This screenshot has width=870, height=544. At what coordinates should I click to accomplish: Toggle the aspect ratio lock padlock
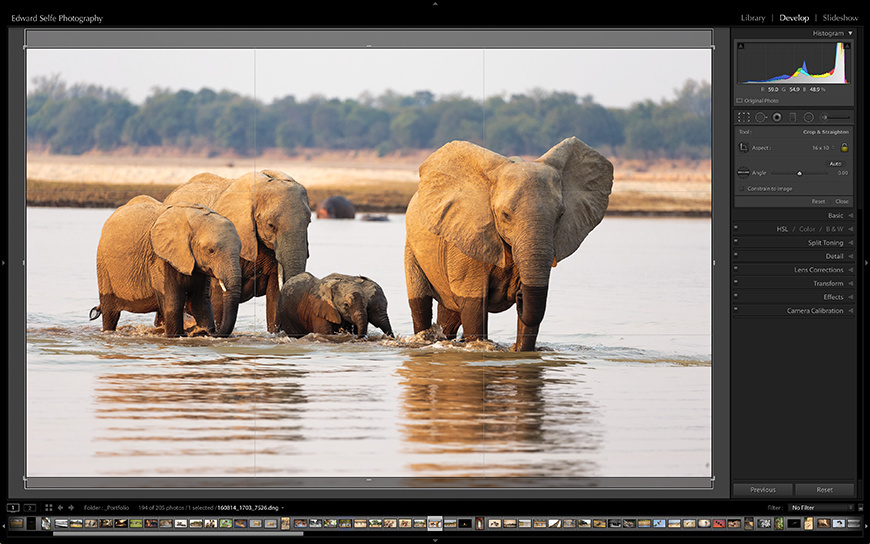844,148
